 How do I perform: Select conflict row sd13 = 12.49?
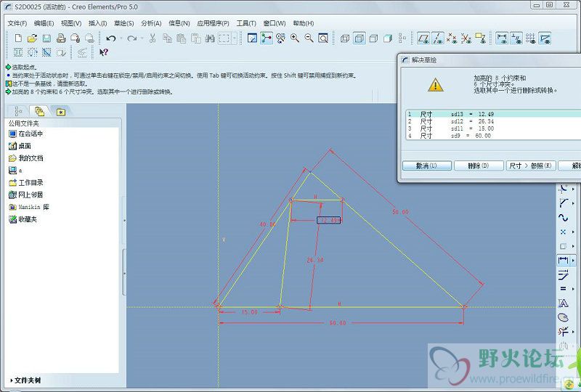494,114
